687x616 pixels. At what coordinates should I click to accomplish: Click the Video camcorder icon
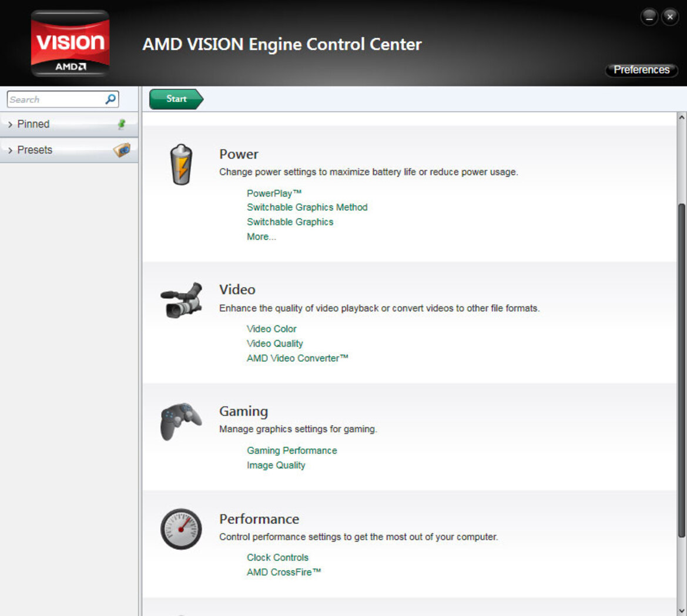click(182, 300)
